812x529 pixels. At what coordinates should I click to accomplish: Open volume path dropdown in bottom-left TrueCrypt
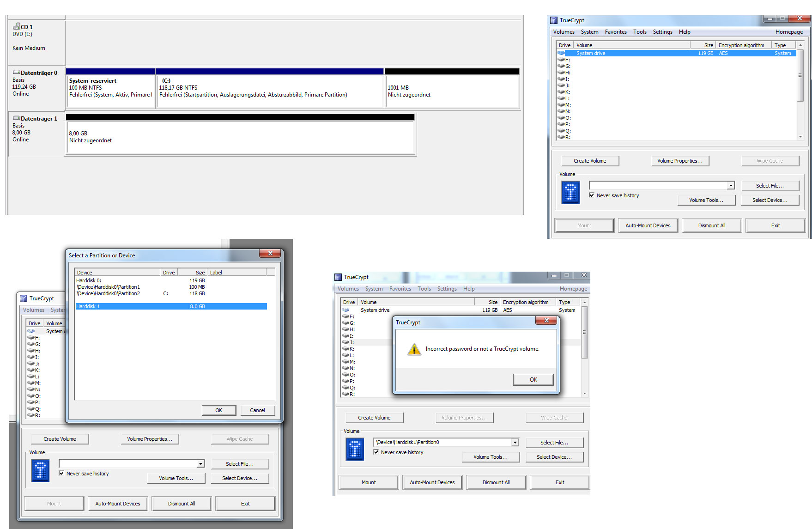(200, 464)
